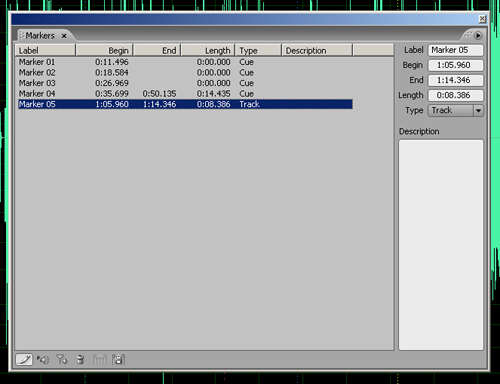Open the panel menu via the round arrow
Image resolution: width=500 pixels, height=384 pixels.
click(x=478, y=35)
